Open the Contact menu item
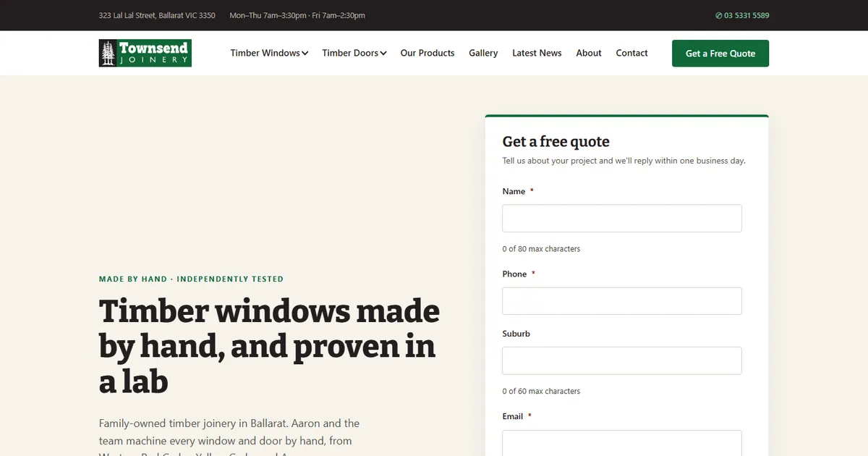 coord(631,53)
